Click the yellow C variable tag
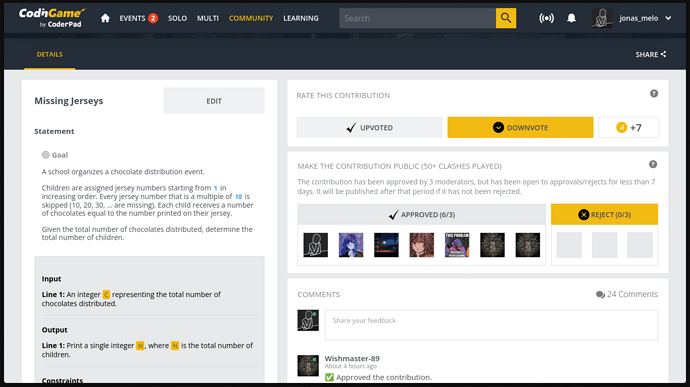This screenshot has width=690, height=387. 106,295
